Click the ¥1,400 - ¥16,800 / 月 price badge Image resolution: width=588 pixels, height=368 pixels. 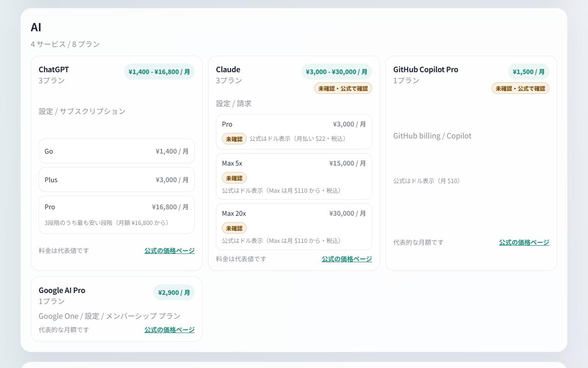click(159, 72)
